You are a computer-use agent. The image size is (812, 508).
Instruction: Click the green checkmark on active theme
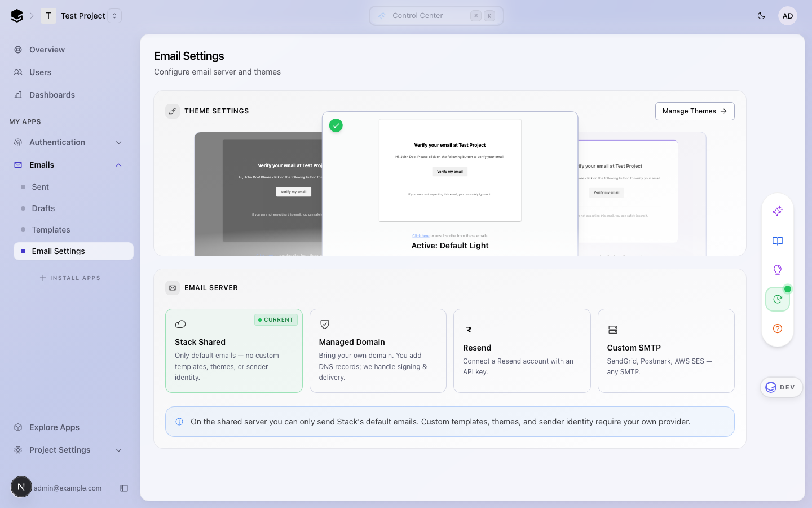[x=336, y=125]
